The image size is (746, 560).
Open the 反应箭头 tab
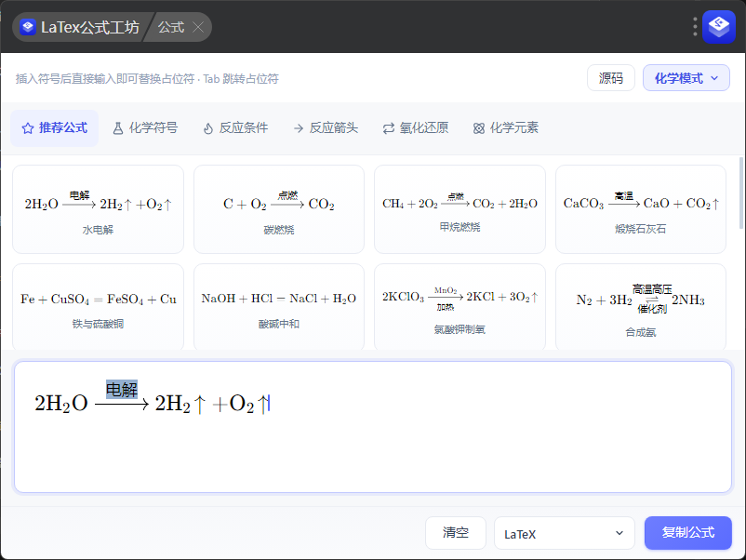coord(326,128)
